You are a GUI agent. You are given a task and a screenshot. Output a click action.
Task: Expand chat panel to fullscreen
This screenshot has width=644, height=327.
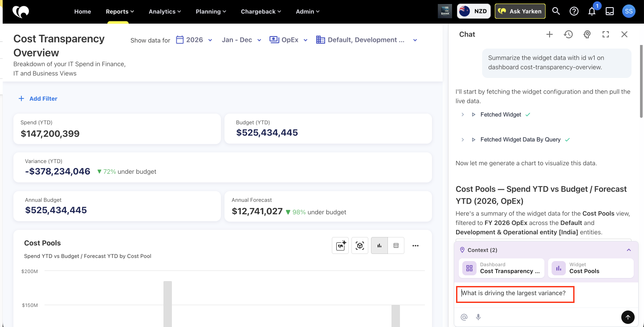606,34
